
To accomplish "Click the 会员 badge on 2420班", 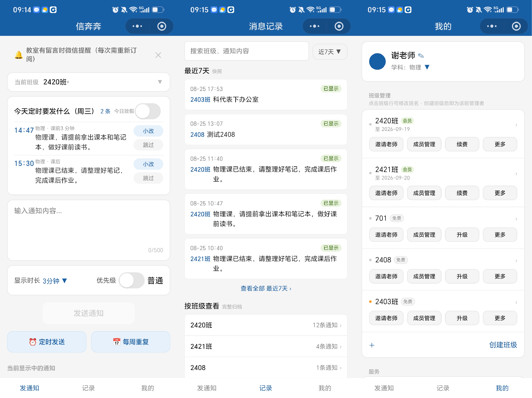I will 407,121.
